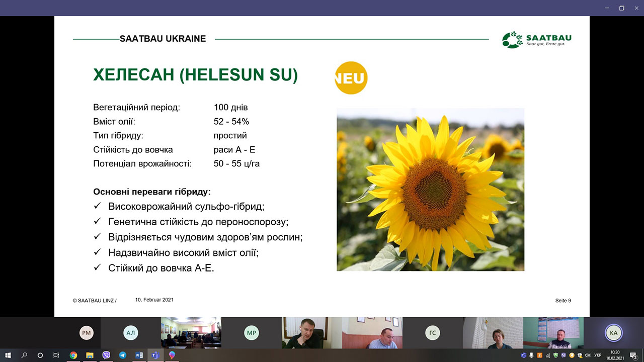
Task: Click the text 'Тип гібриду:'
Action: pos(118,136)
